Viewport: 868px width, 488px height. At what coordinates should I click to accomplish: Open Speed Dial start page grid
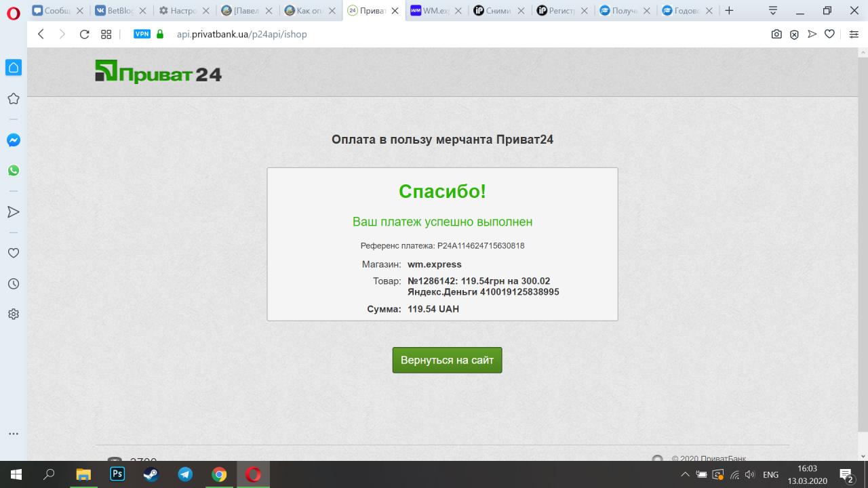click(x=106, y=34)
